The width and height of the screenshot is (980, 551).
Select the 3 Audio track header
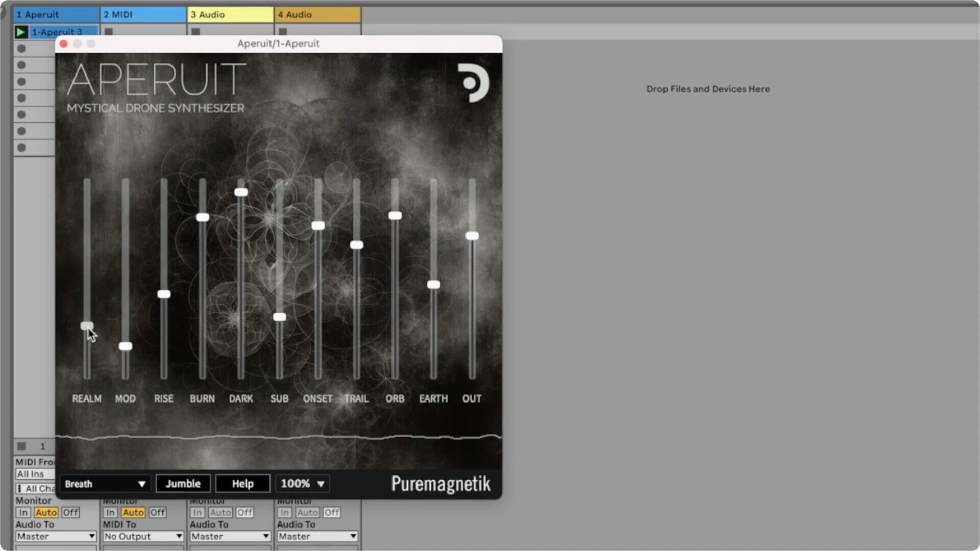click(230, 15)
